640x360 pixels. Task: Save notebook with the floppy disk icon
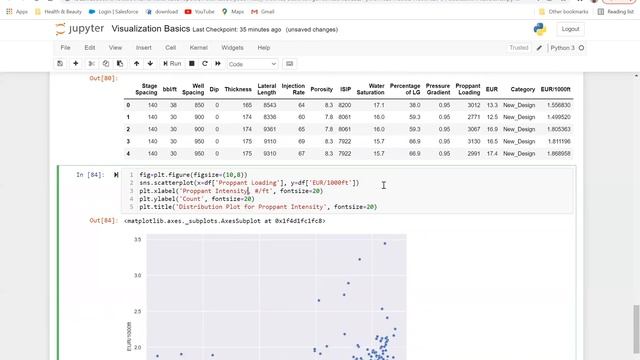(60, 64)
